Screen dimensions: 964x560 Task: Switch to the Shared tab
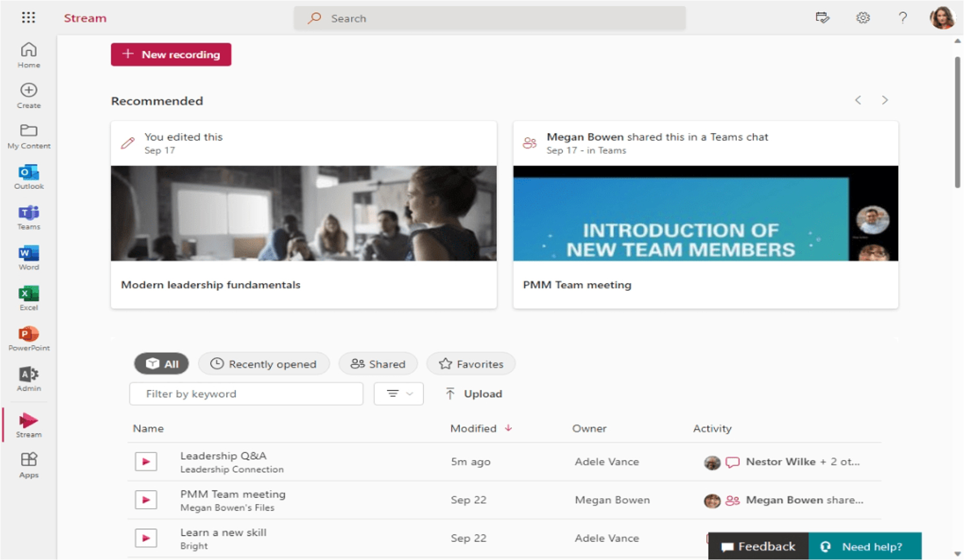[x=378, y=364]
